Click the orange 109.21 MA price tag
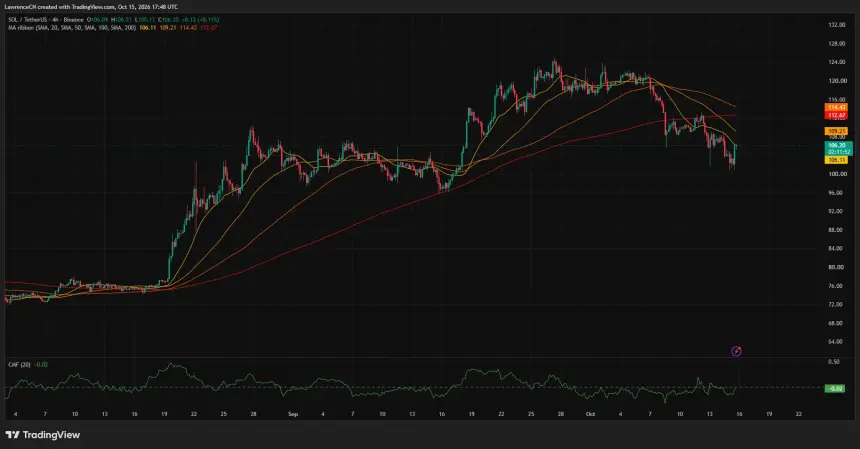The height and width of the screenshot is (449, 860). [x=836, y=132]
